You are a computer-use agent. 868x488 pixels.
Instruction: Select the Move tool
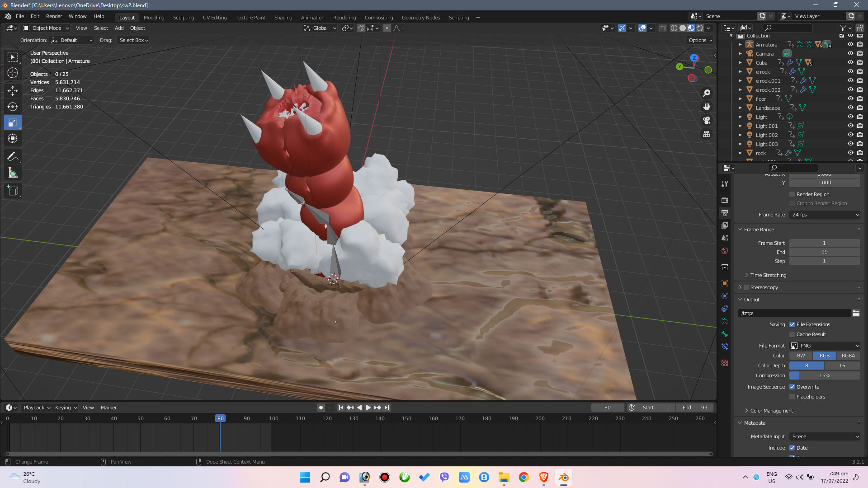13,90
